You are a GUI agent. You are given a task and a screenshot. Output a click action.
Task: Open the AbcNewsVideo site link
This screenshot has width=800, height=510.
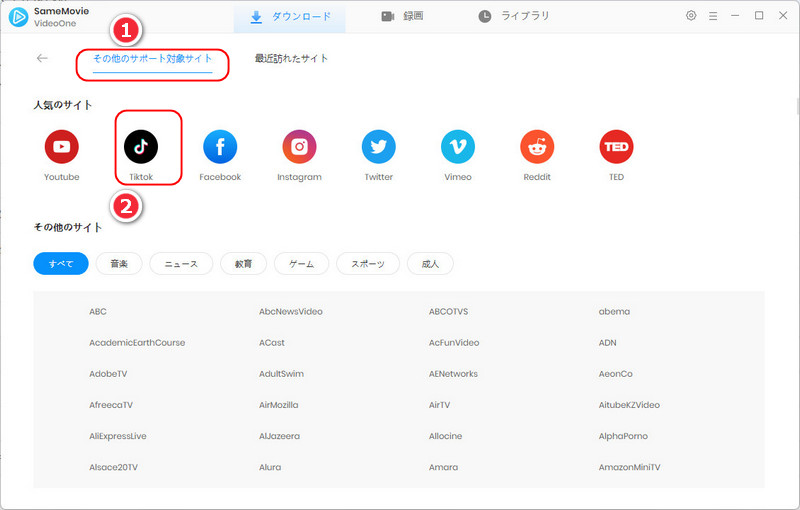point(291,312)
